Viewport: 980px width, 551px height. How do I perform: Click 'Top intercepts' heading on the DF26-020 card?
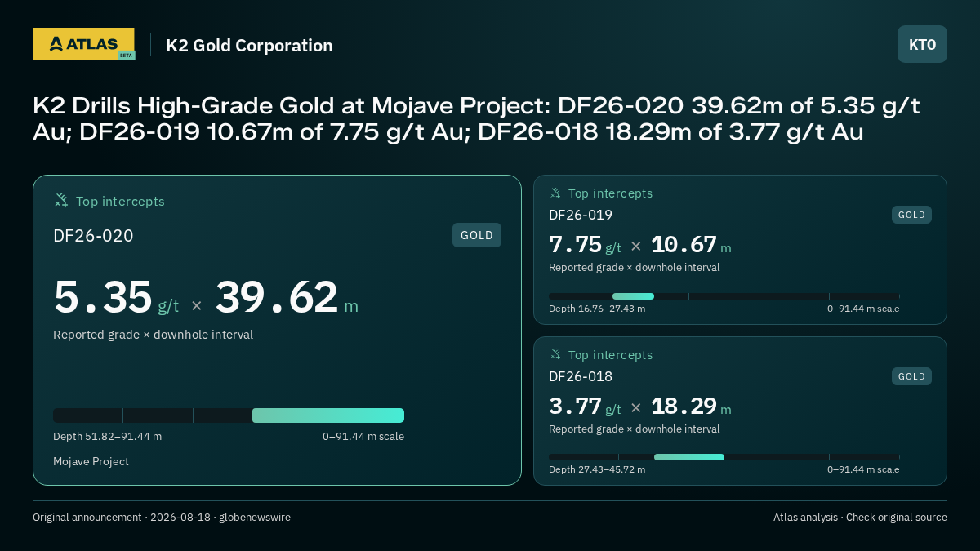coord(120,201)
